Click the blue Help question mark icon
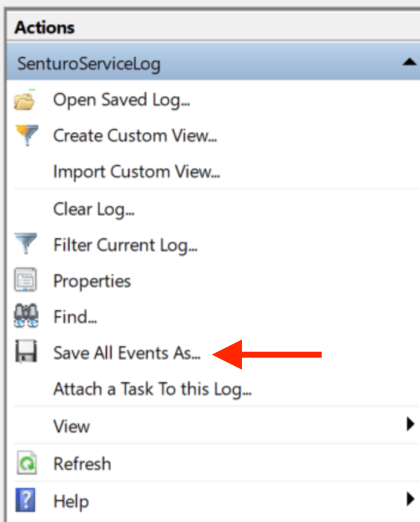Image resolution: width=420 pixels, height=522 pixels. pos(25,500)
